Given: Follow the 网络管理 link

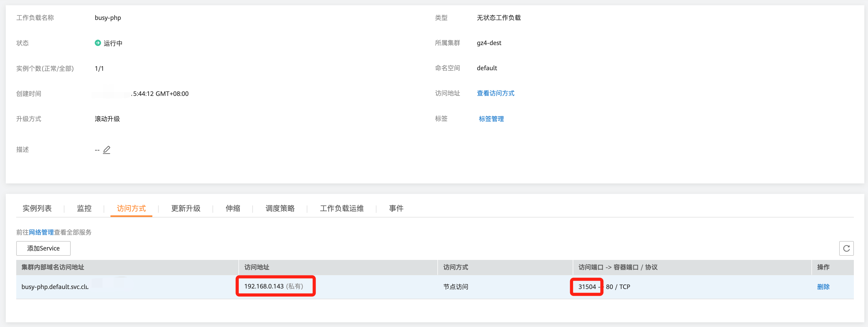Looking at the screenshot, I should click(41, 232).
